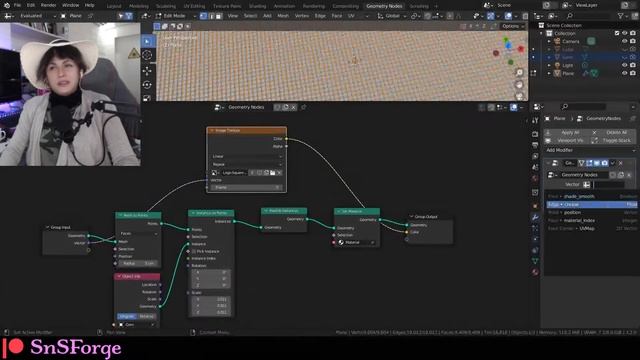Open the Render menu
Screen dimensions: 640x360
click(48, 5)
